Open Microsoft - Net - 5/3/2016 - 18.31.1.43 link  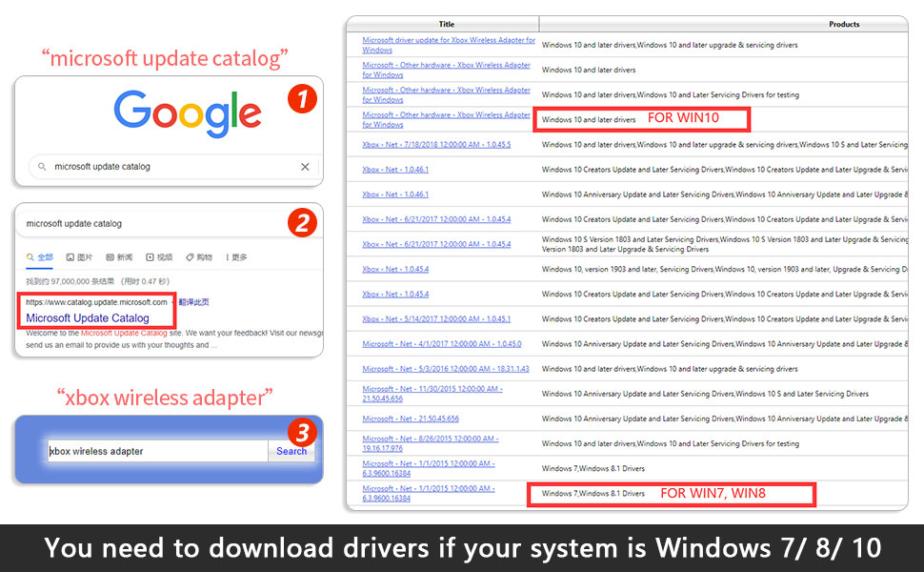446,369
